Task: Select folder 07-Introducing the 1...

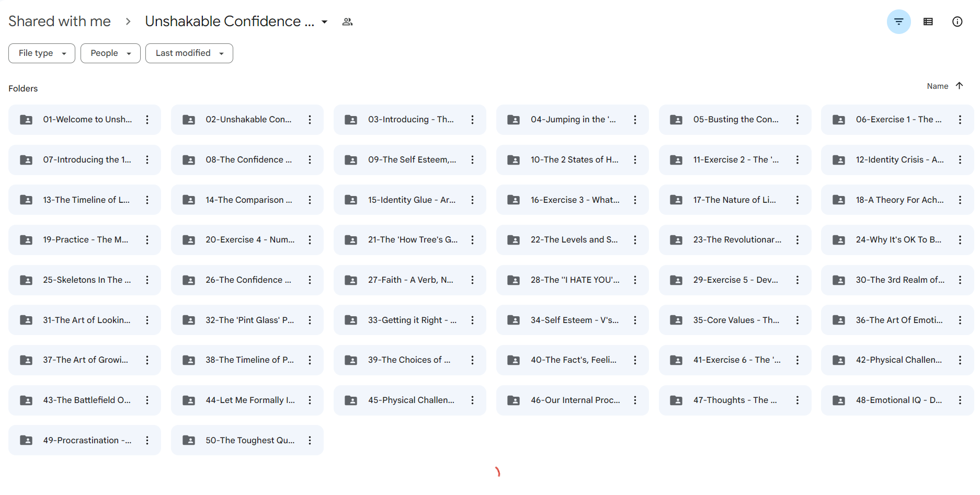Action: click(x=85, y=160)
